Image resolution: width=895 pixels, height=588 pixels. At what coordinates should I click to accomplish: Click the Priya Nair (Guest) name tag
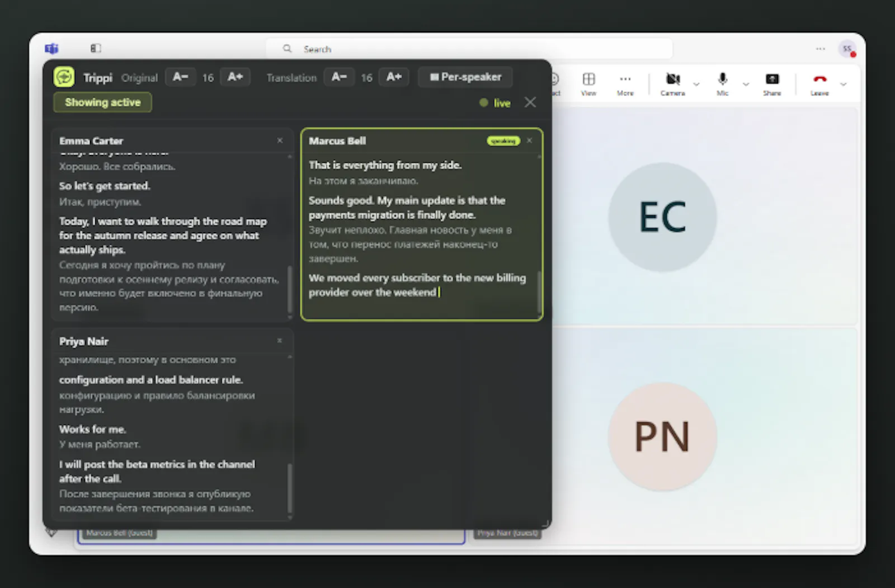point(508,533)
